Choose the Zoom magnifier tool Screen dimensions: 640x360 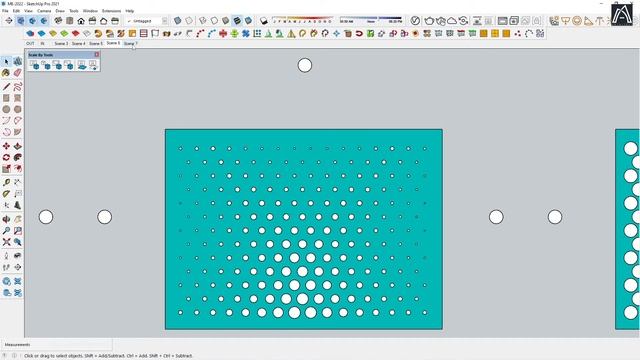6,231
